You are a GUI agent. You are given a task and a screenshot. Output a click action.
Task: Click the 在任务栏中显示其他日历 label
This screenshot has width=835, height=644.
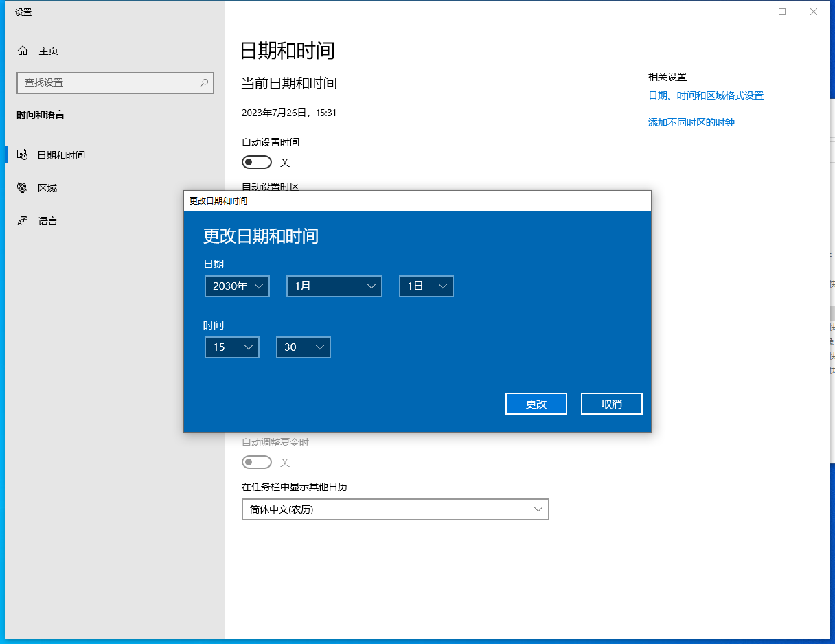pos(295,487)
